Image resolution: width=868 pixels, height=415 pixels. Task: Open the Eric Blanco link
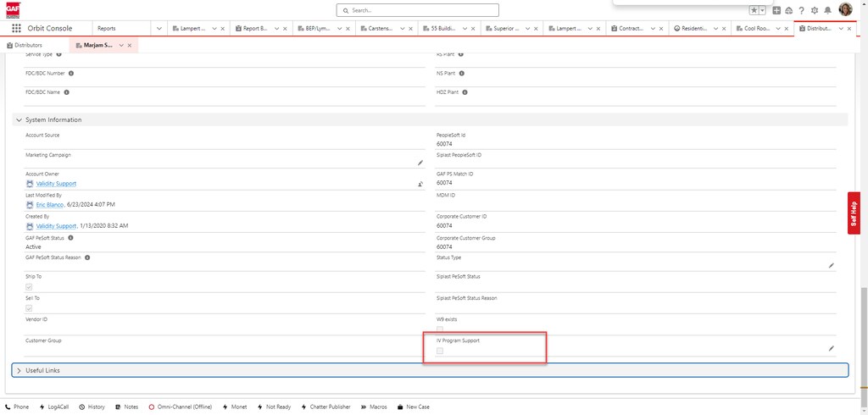click(50, 205)
